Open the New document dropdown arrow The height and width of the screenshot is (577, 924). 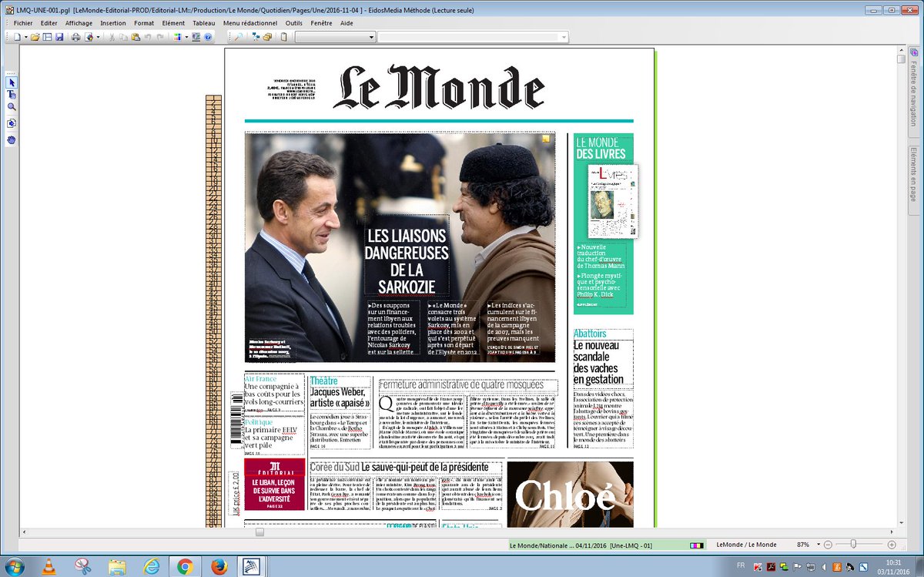coord(26,37)
